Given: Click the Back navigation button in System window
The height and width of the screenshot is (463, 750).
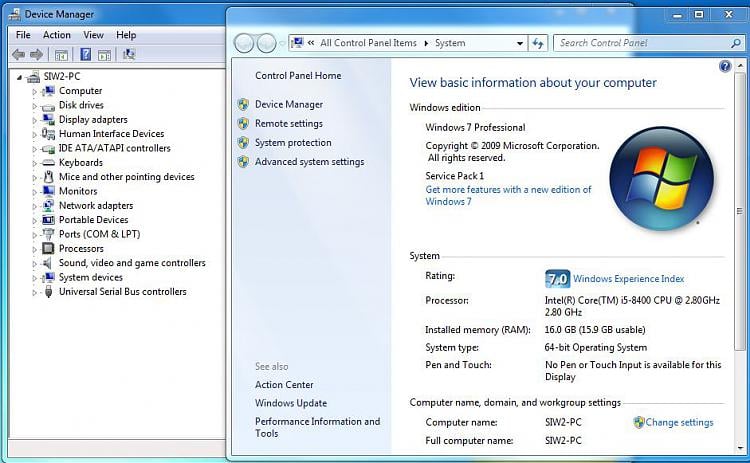Looking at the screenshot, I should (244, 44).
